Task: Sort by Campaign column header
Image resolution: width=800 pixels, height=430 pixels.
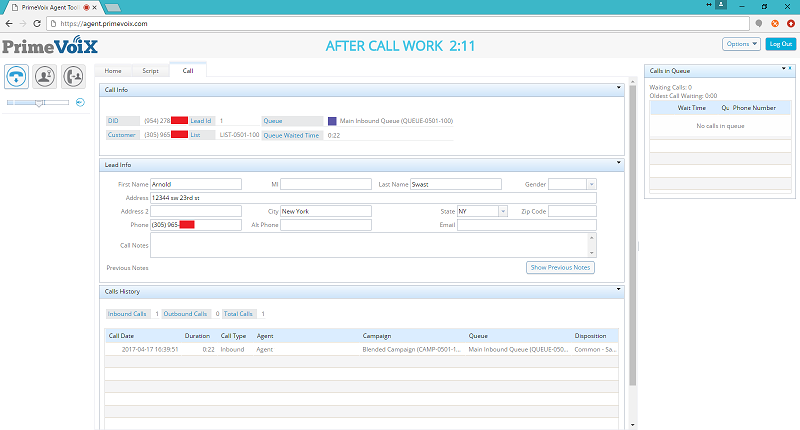Action: click(377, 336)
